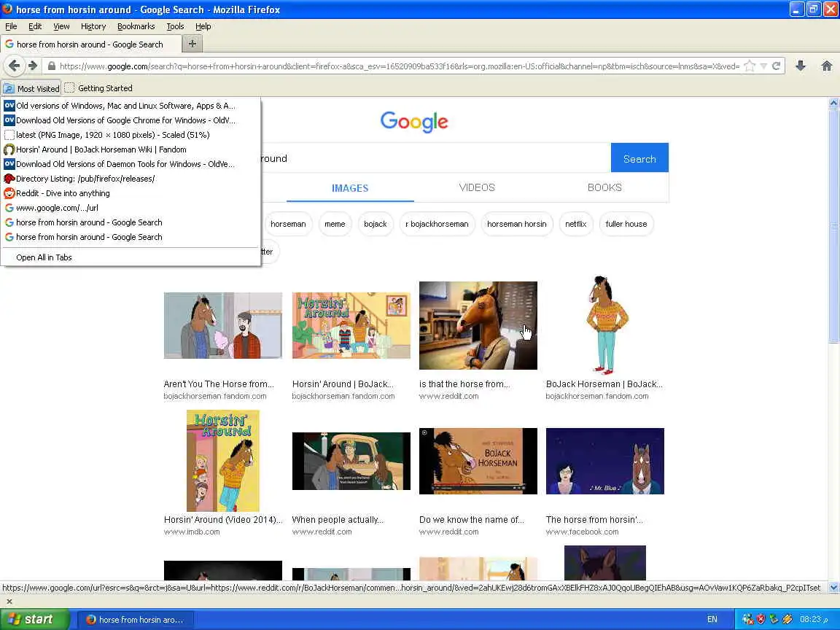Select the Google Search browser tab

pyautogui.click(x=90, y=44)
